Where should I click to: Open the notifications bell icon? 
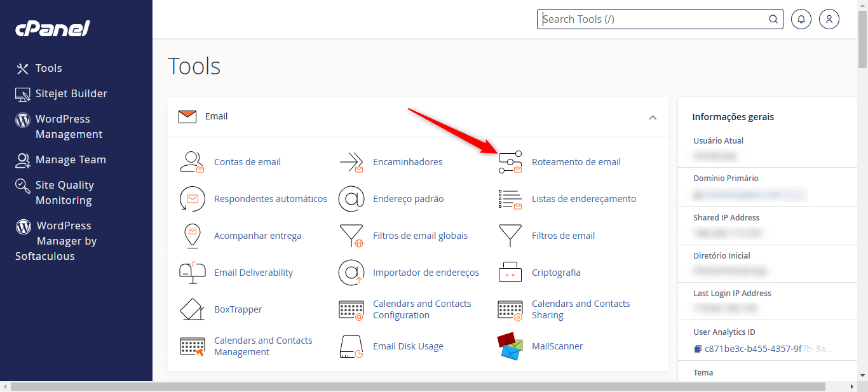pos(801,19)
